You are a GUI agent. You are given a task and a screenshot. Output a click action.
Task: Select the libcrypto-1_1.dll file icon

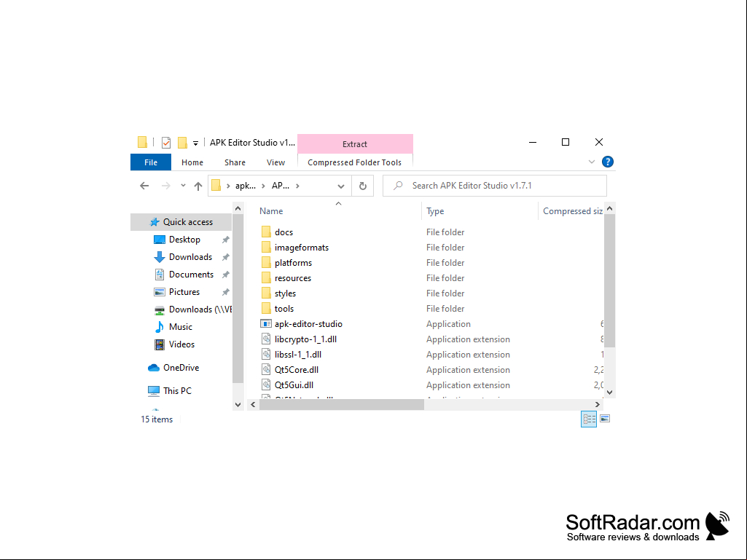tap(266, 339)
